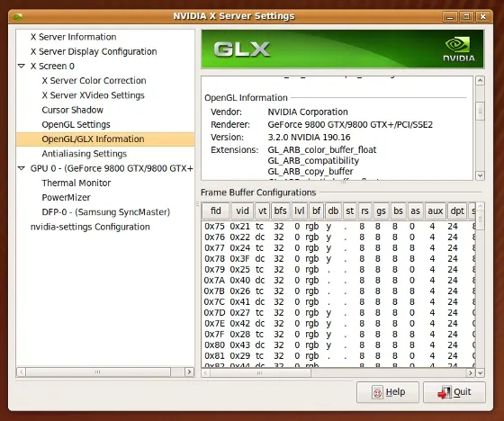The width and height of the screenshot is (504, 421).
Task: Click right arrow of frame buffer table scrollbar
Action: tap(471, 372)
